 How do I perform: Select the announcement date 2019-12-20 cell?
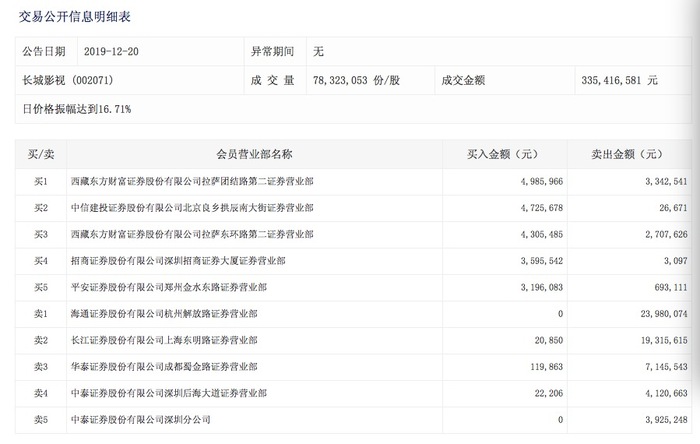111,52
